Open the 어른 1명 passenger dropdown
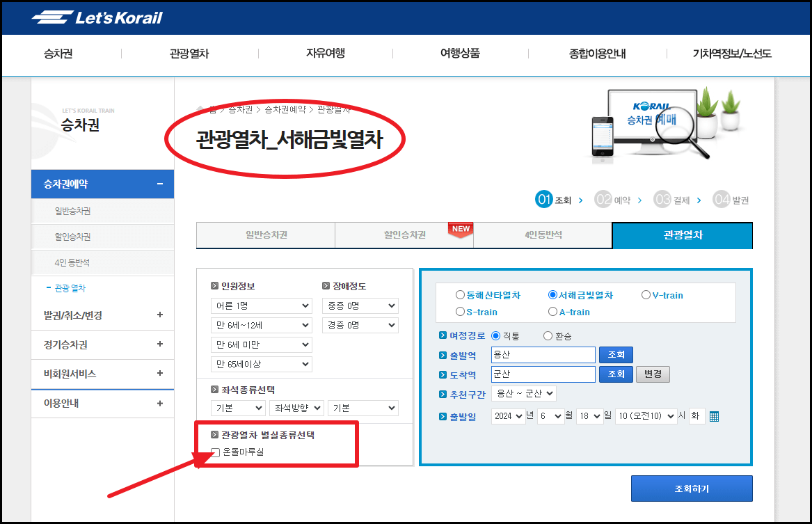 pyautogui.click(x=261, y=305)
